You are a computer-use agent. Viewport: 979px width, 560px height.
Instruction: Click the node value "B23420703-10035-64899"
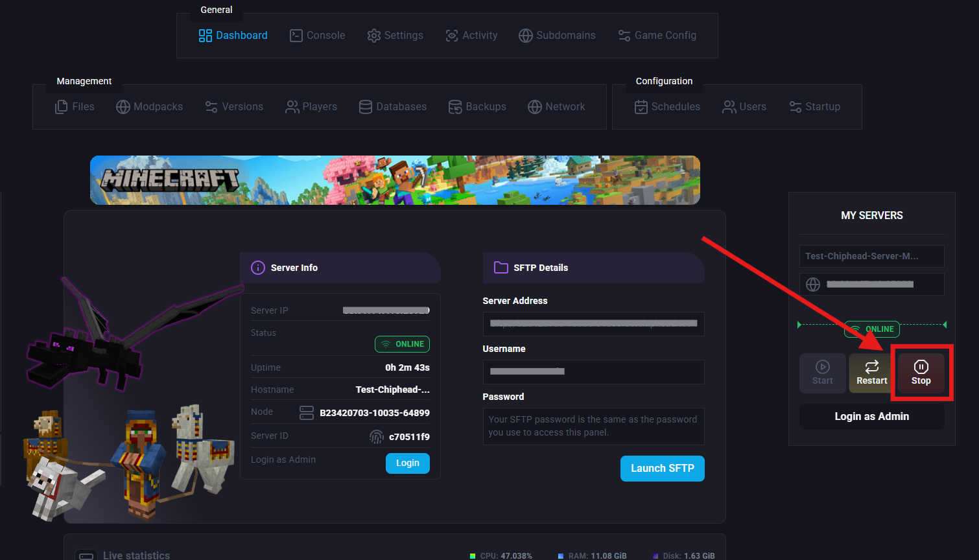click(x=375, y=413)
